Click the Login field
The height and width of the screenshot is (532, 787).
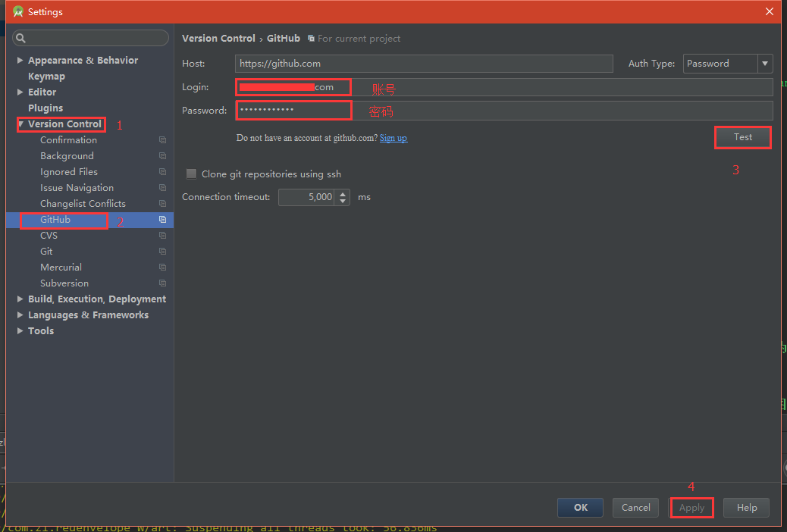point(504,87)
